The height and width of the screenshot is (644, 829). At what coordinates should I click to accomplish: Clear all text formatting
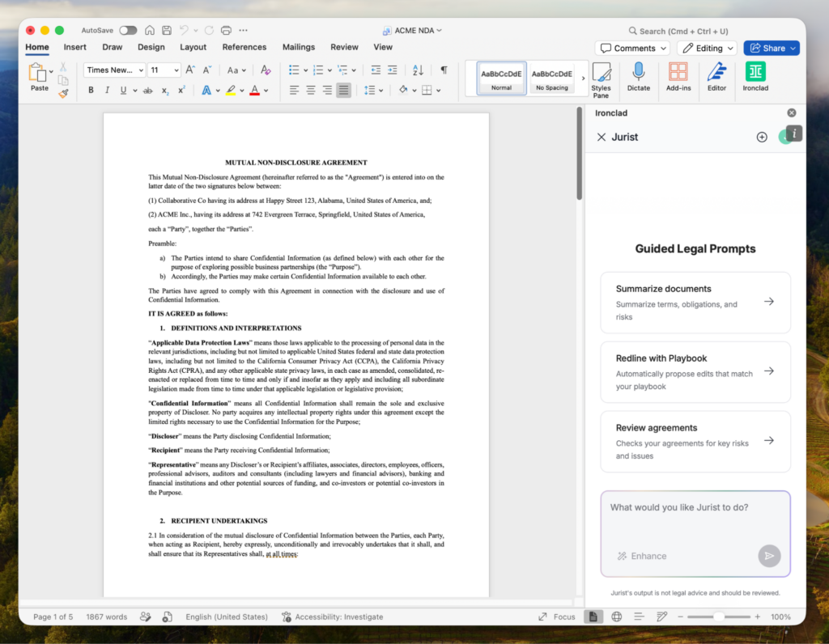point(266,70)
